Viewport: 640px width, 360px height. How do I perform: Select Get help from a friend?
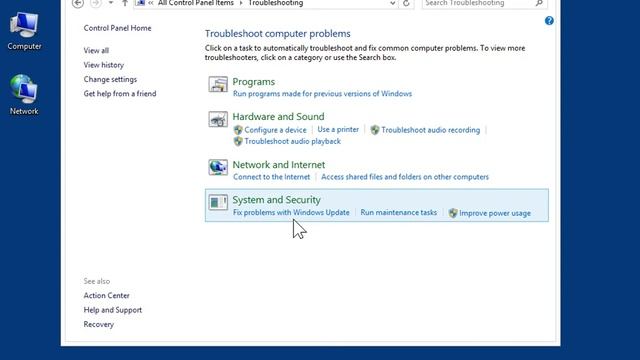[x=120, y=93]
